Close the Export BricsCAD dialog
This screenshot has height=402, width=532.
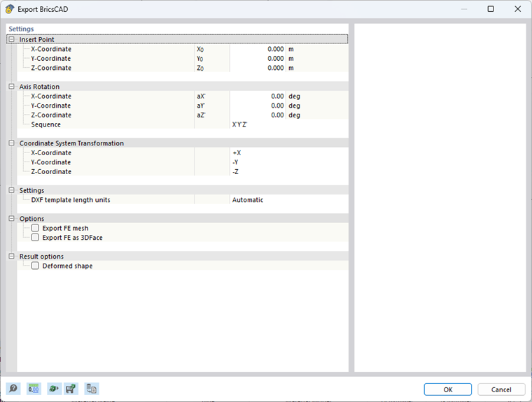pyautogui.click(x=517, y=9)
